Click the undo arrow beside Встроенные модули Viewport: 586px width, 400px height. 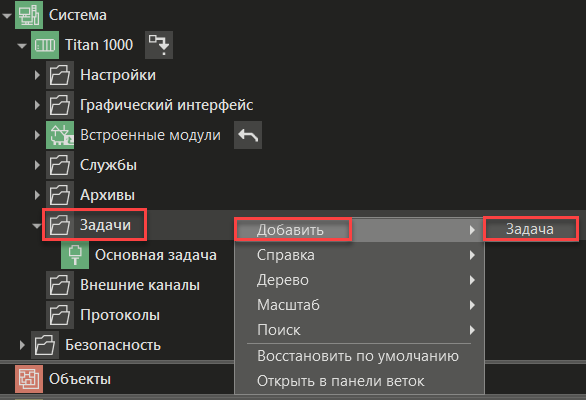point(248,135)
